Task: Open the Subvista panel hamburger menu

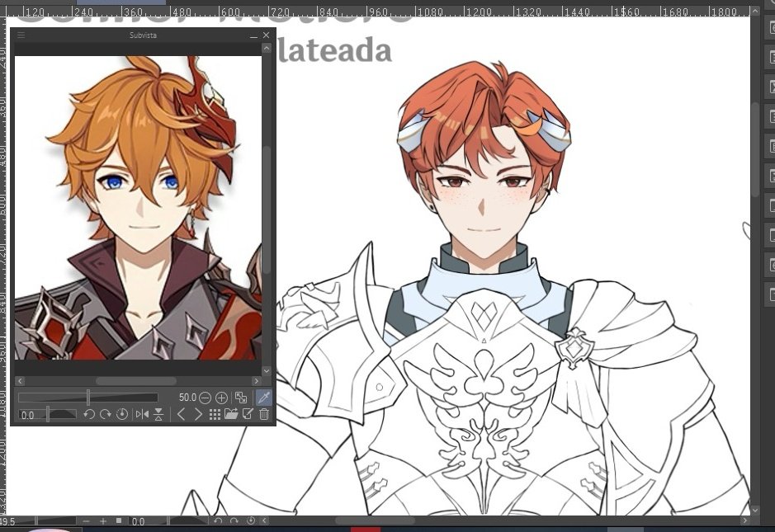Action: tap(21, 35)
